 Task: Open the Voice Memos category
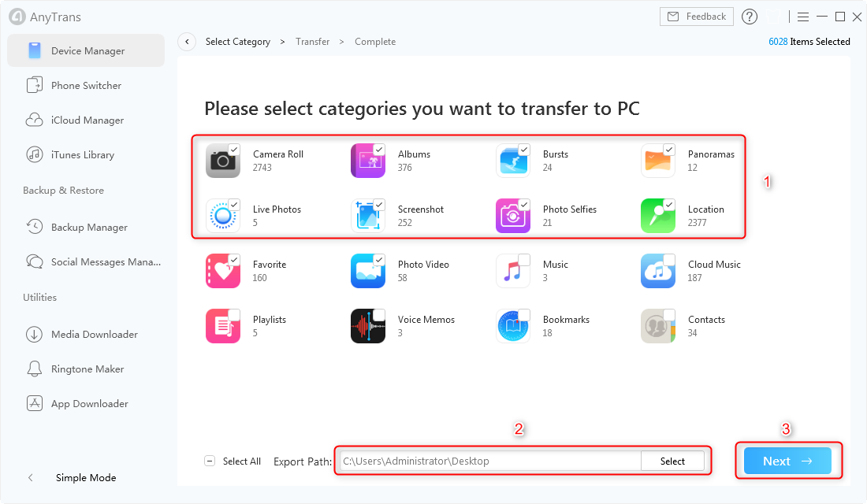coord(368,325)
